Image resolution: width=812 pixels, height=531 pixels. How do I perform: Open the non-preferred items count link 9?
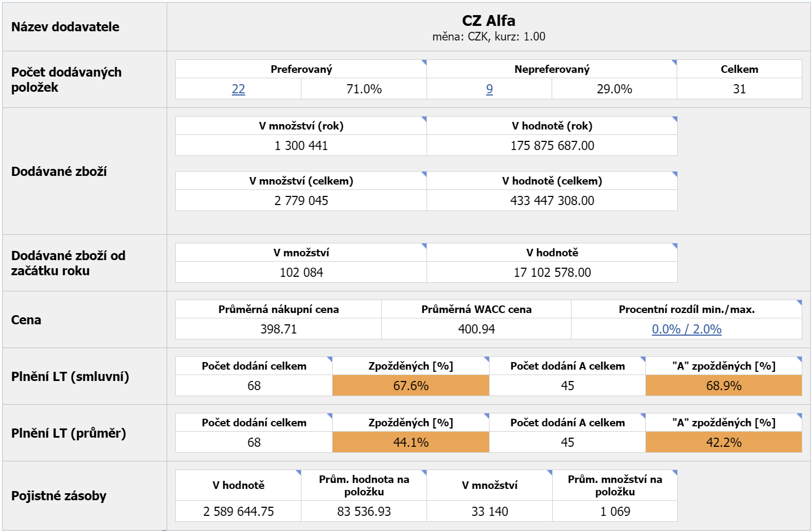[x=489, y=89]
